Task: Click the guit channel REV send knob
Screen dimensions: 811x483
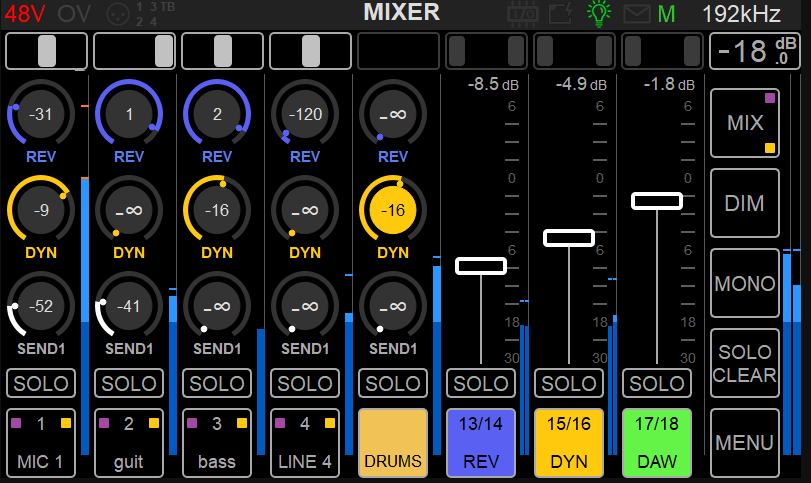Action: pyautogui.click(x=129, y=115)
